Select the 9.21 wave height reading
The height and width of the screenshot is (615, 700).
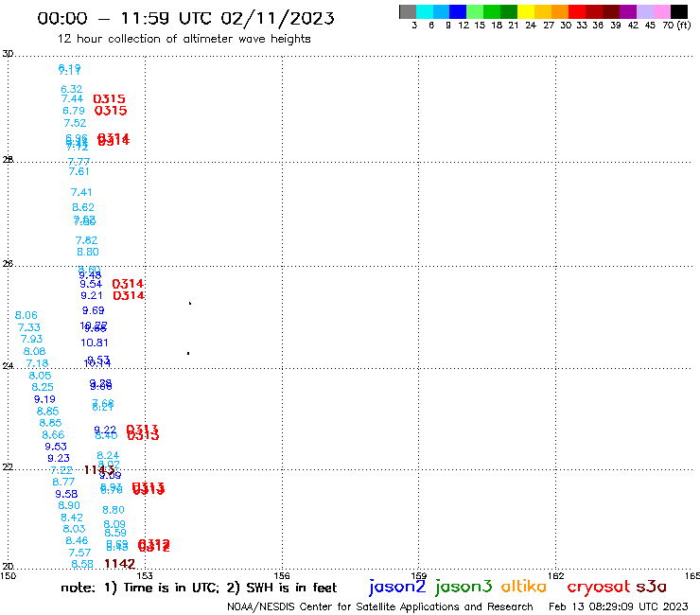(92, 295)
